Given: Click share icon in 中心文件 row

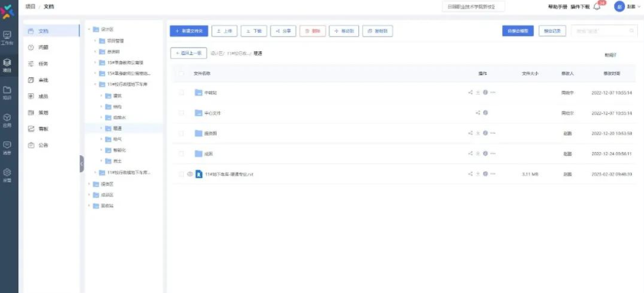Looking at the screenshot, I should pyautogui.click(x=478, y=113).
